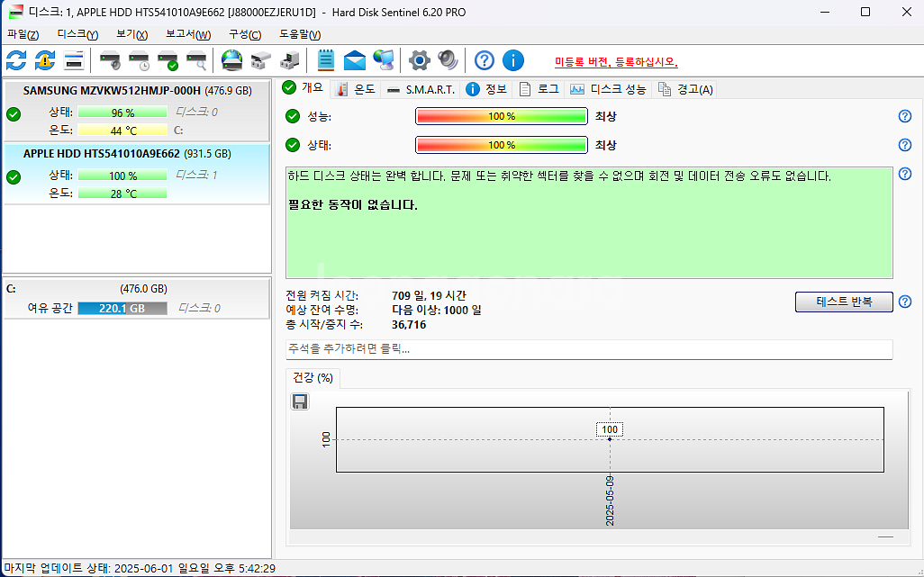Click the 성능 100 % gradient bar
Image resolution: width=924 pixels, height=577 pixels.
(502, 117)
